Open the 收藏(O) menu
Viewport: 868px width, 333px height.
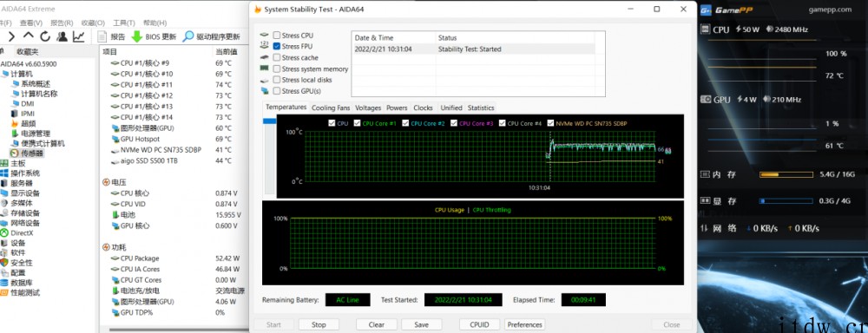(93, 23)
